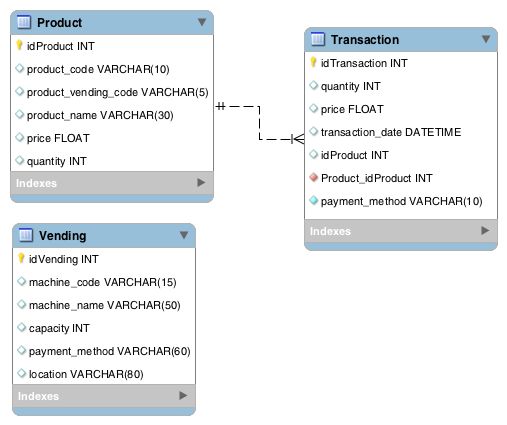Select the transaction_date DATETIME column
This screenshot has width=507, height=425.
coord(401,132)
